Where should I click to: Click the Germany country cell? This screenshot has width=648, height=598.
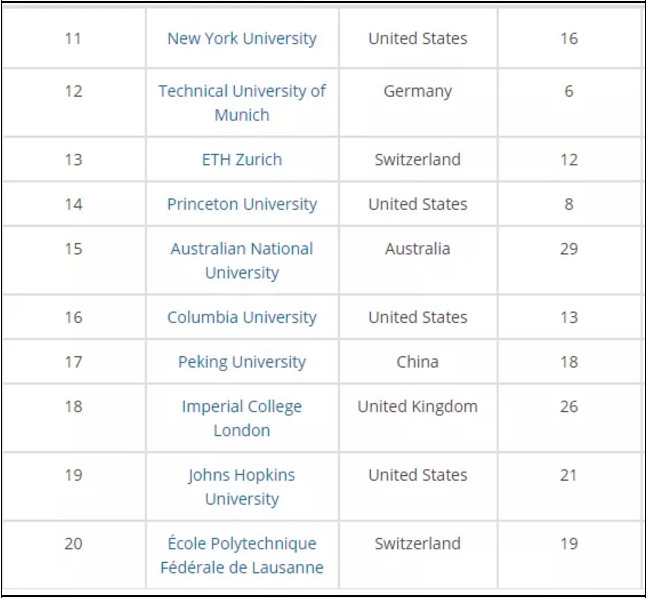(418, 92)
